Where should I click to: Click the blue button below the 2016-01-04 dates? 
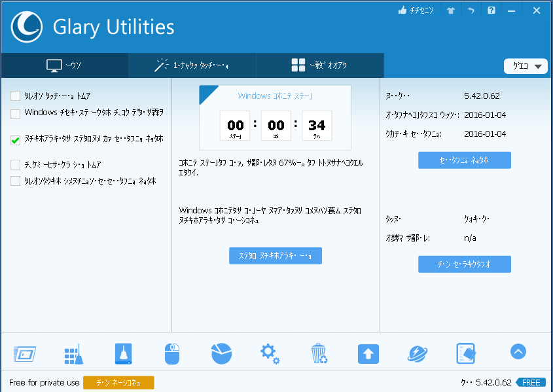(465, 160)
